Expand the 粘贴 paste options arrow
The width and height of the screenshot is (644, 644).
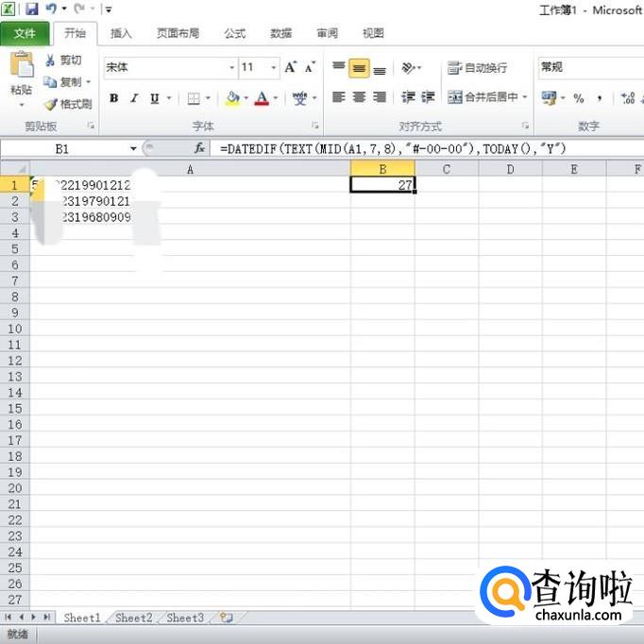coord(22,105)
